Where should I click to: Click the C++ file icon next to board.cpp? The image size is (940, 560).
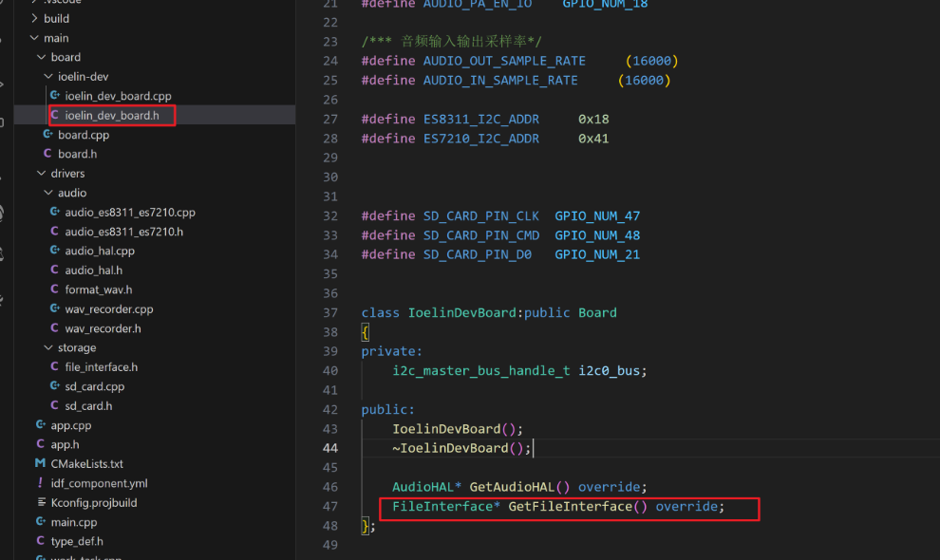pyautogui.click(x=47, y=134)
